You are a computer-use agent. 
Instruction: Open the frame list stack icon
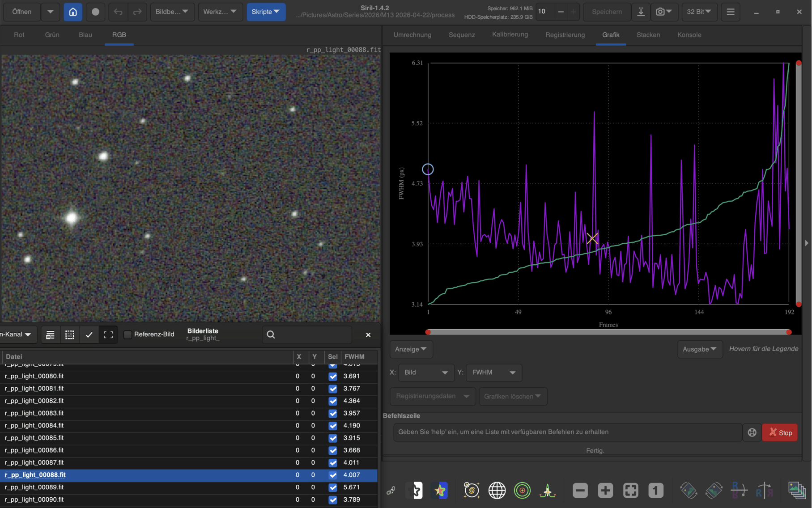(797, 491)
